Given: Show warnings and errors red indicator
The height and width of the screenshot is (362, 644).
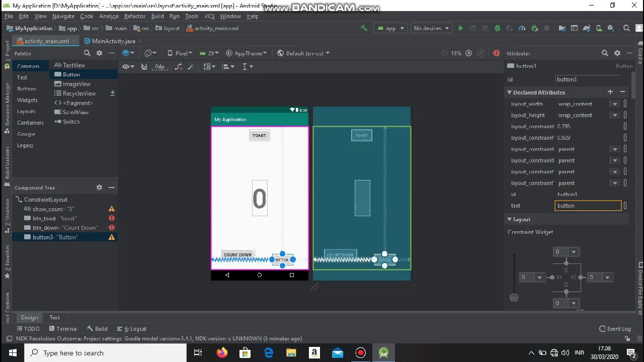Looking at the screenshot, I should pyautogui.click(x=497, y=53).
